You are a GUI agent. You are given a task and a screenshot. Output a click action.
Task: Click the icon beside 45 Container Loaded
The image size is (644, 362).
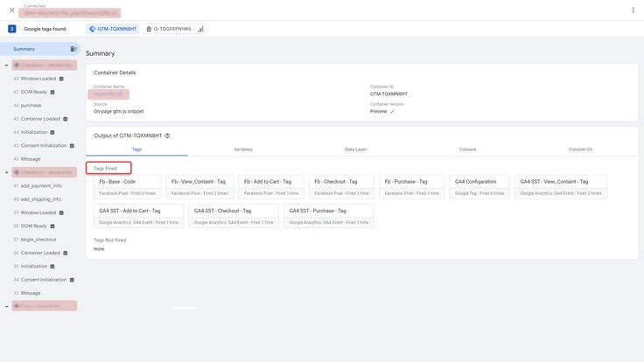click(66, 119)
